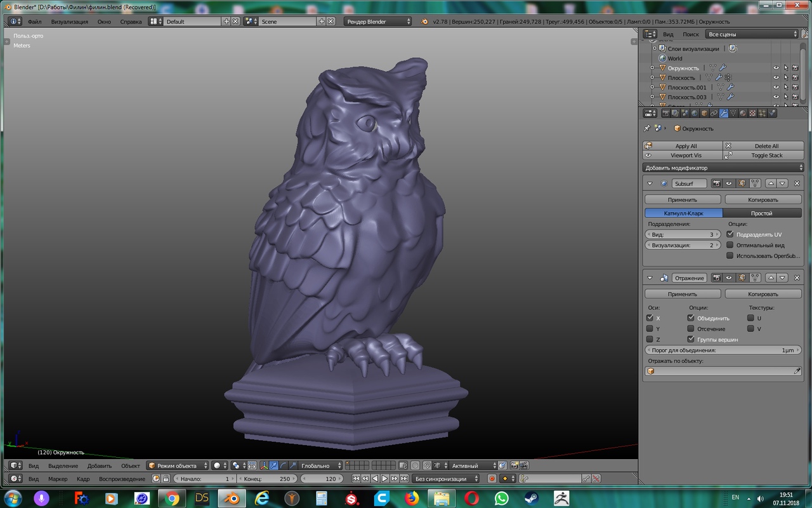Open the Render camera properties tab

point(665,114)
